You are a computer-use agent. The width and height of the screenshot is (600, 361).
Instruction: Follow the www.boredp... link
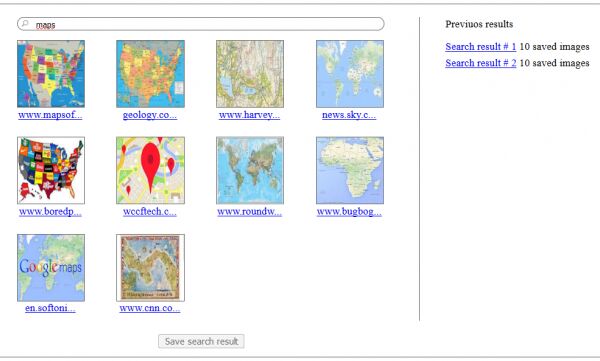[50, 211]
